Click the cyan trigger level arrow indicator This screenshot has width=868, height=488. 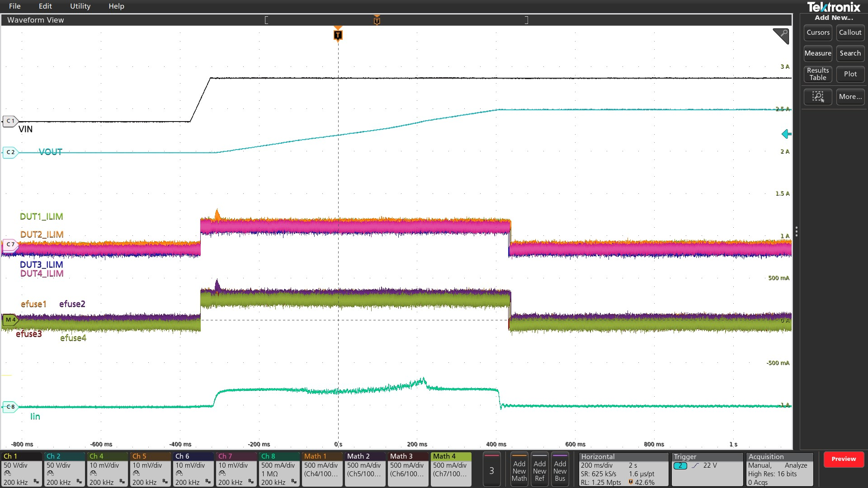pyautogui.click(x=786, y=134)
